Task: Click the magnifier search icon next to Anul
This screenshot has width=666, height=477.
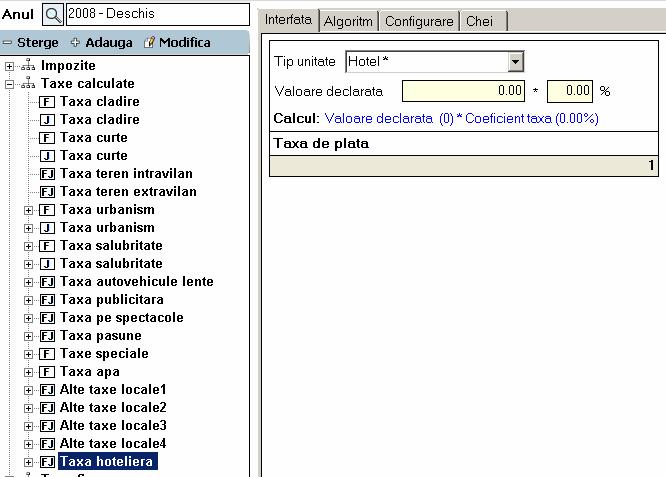Action: click(x=53, y=14)
